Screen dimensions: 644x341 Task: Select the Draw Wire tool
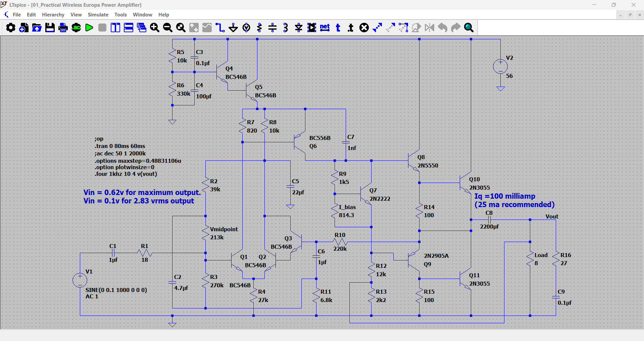point(220,28)
